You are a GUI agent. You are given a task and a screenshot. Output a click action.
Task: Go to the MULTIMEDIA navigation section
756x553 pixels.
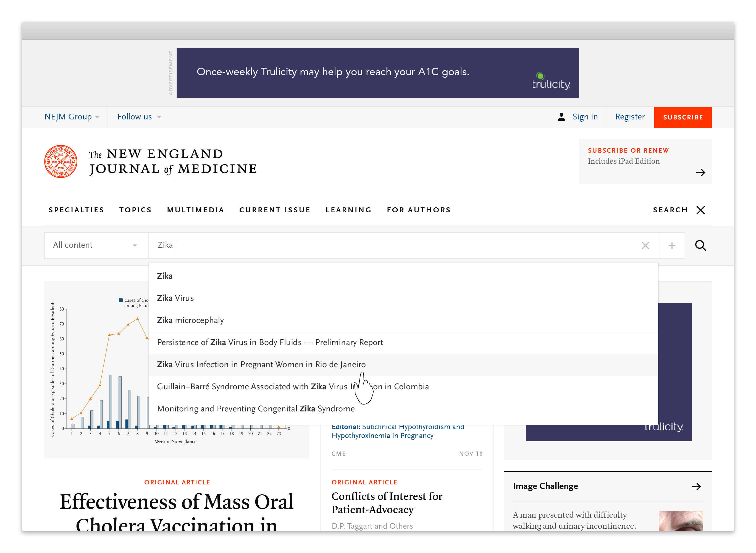[195, 210]
